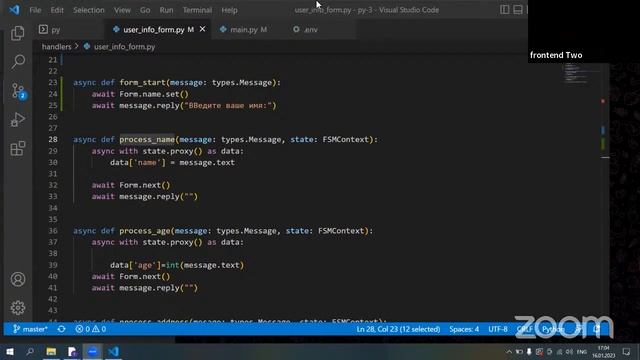Viewport: 640px width, 360px height.
Task: Click Ln 28, Col 23 cursor position indicator
Action: 398,329
